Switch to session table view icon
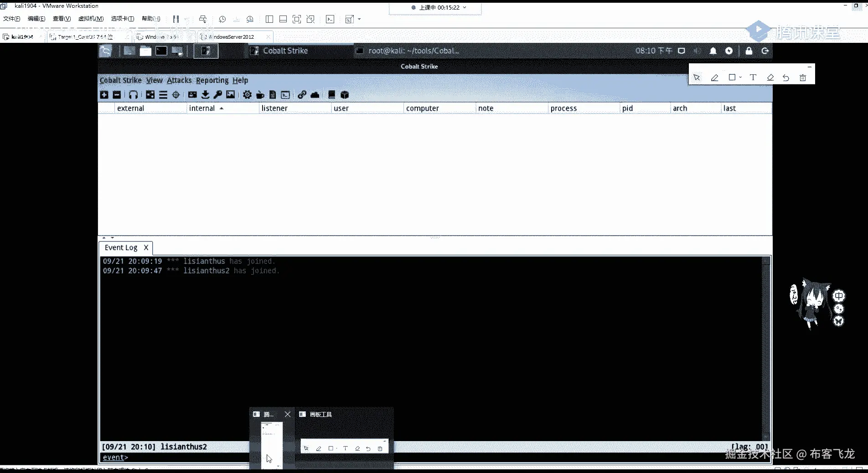The width and height of the screenshot is (868, 473). [x=163, y=95]
